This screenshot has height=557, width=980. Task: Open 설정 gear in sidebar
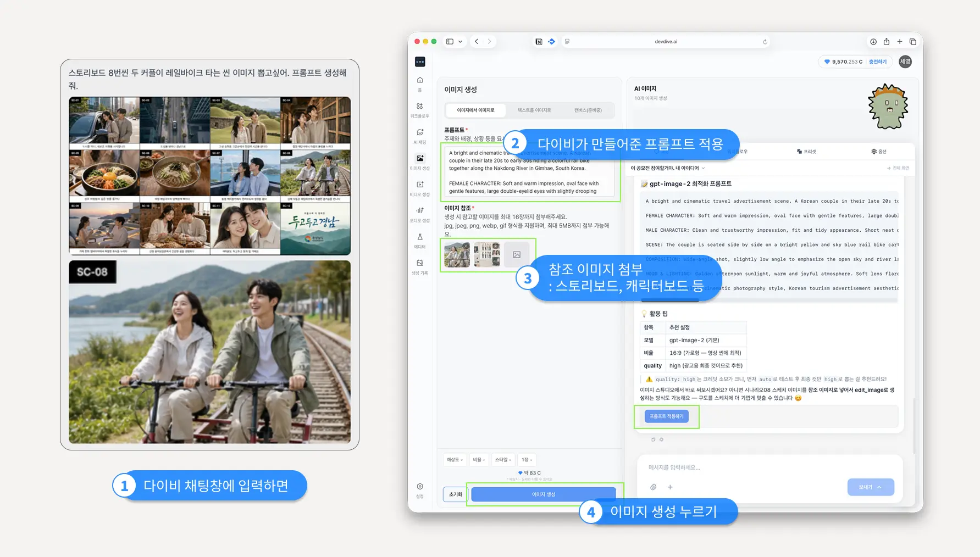(420, 490)
